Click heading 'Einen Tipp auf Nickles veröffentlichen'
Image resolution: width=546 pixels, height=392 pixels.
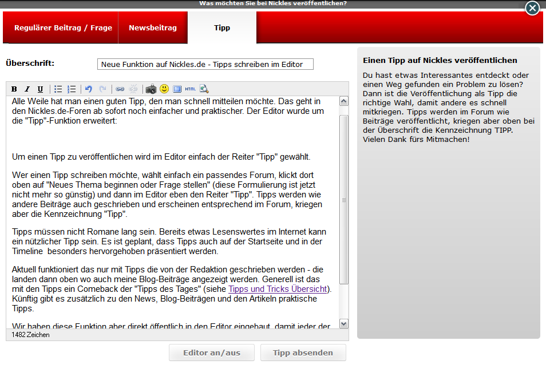tap(440, 60)
